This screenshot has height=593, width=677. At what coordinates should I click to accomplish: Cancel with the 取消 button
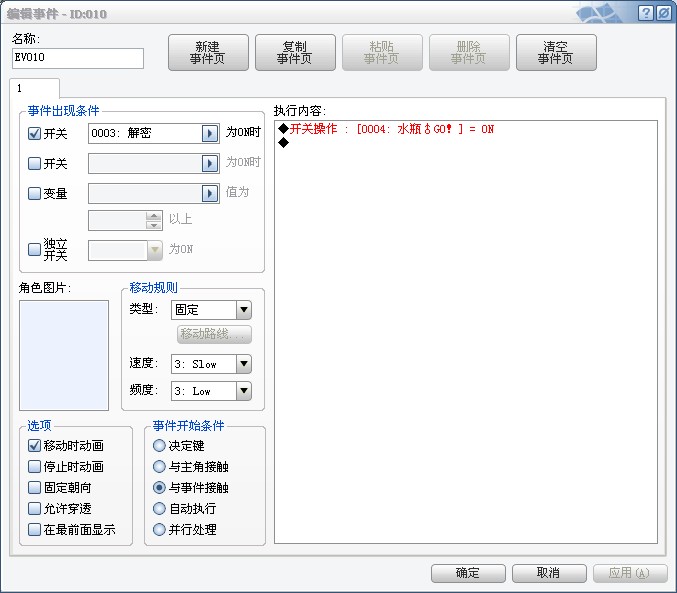coord(549,573)
